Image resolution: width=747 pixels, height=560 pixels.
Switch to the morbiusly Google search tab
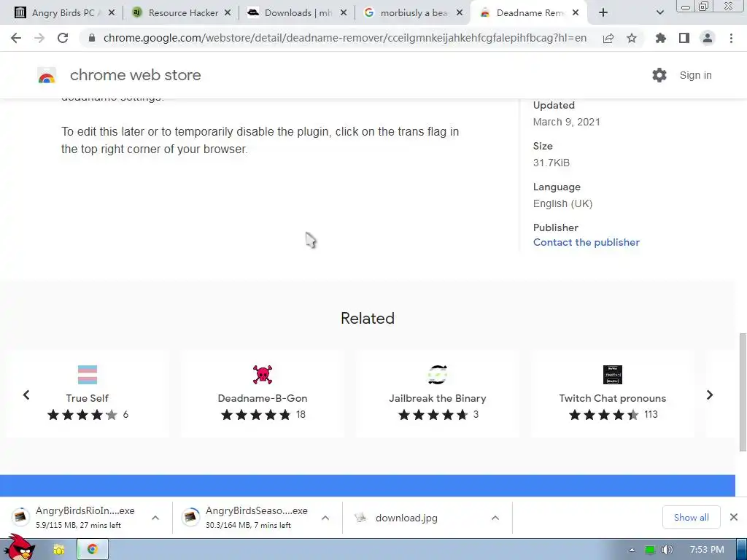pyautogui.click(x=414, y=13)
